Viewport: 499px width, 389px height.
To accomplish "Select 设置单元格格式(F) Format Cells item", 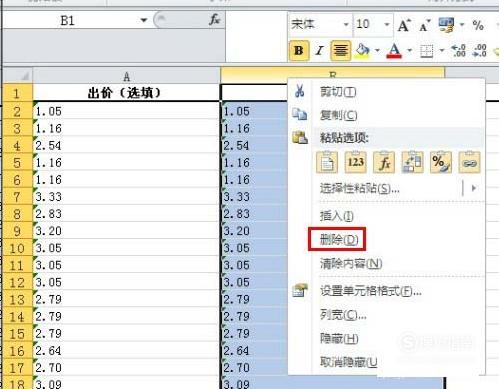I will [x=371, y=291].
